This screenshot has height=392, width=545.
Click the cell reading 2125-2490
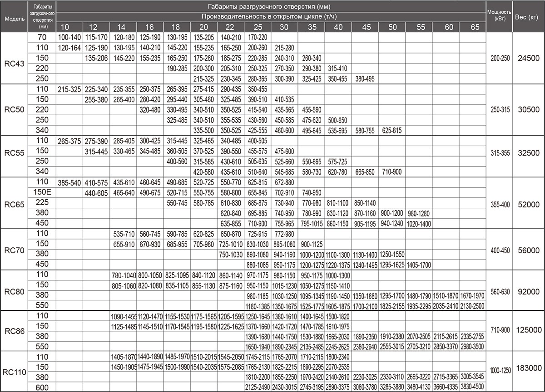click(x=257, y=387)
